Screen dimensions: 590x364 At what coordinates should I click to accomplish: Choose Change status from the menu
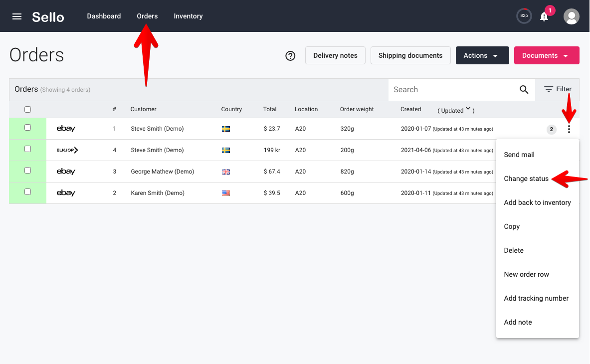click(x=537, y=179)
